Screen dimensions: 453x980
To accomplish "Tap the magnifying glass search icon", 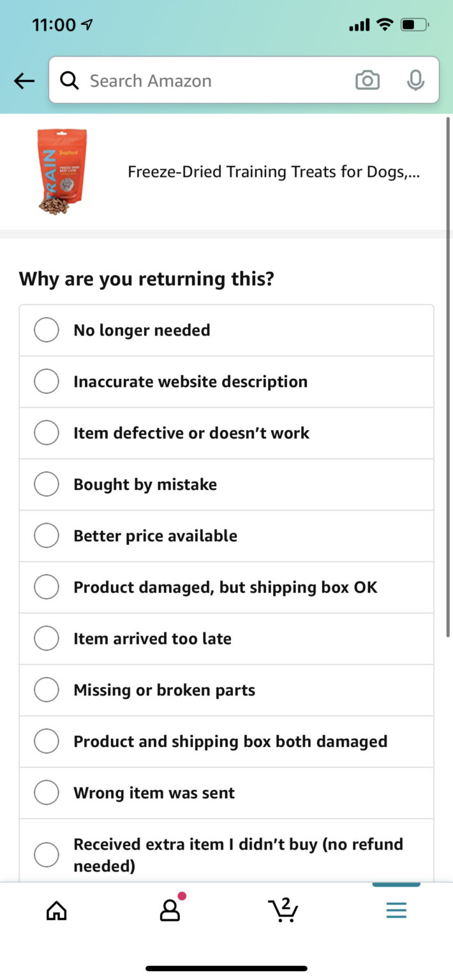I will [70, 80].
